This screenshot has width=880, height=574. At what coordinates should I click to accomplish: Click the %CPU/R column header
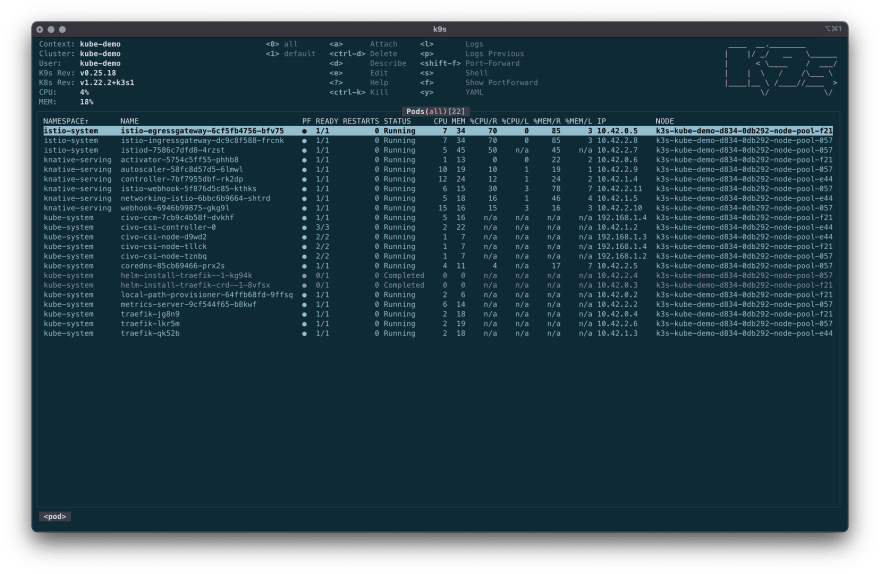(483, 121)
